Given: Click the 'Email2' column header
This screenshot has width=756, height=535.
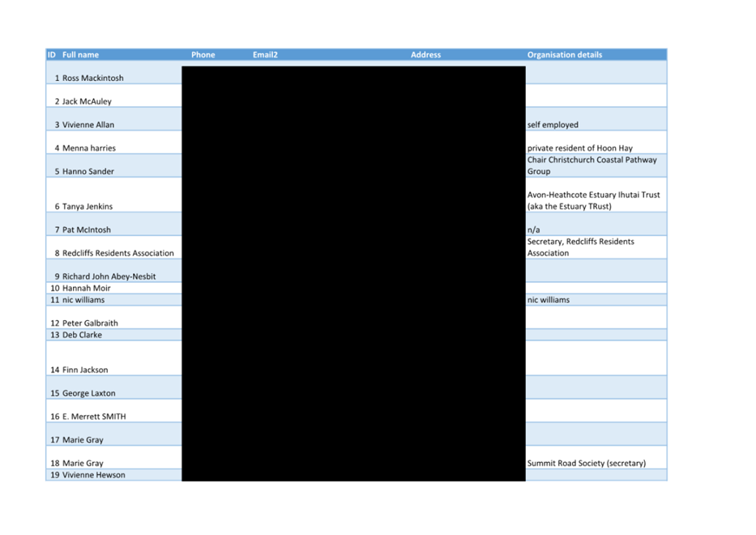Looking at the screenshot, I should tap(265, 55).
